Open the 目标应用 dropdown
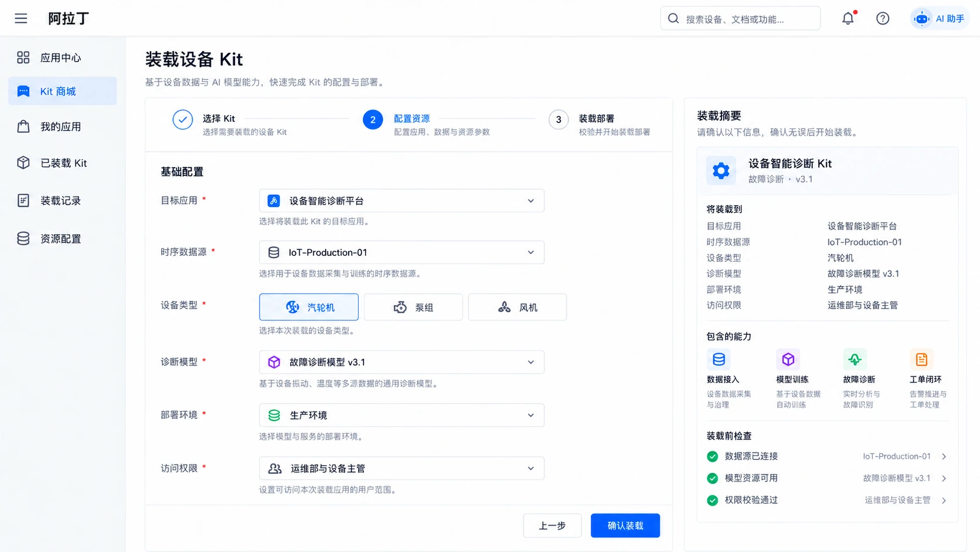Screen dimensions: 980x552 click(x=401, y=201)
